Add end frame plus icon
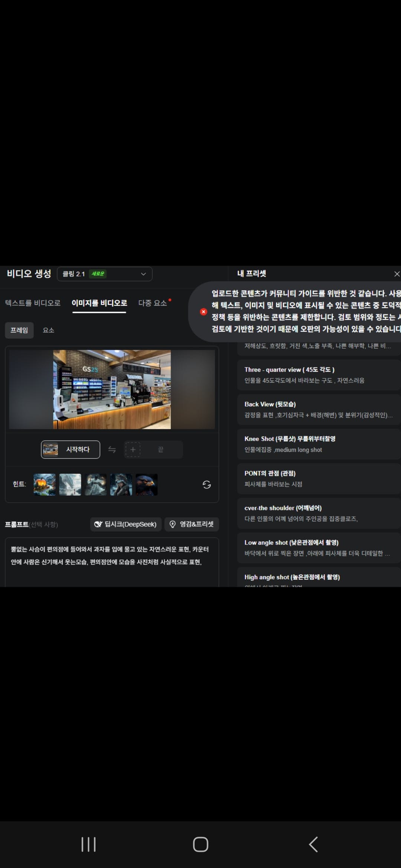Viewport: 401px width, 868px height. 133,450
